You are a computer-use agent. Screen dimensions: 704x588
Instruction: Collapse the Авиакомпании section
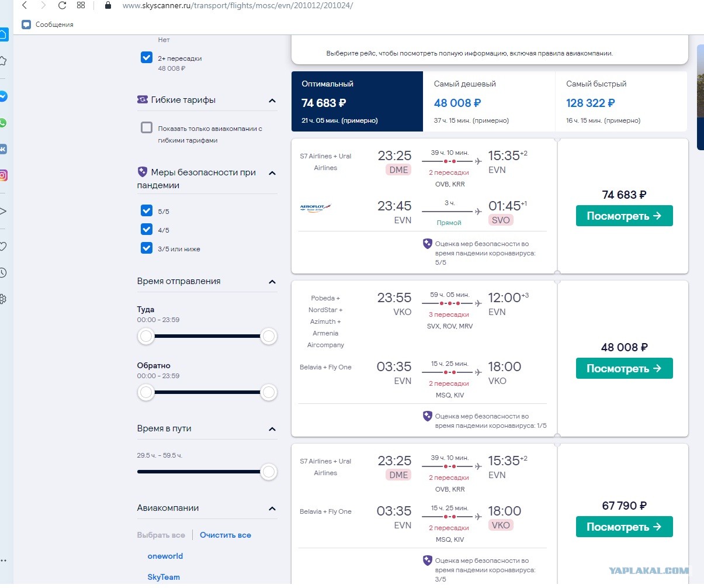[x=272, y=509]
